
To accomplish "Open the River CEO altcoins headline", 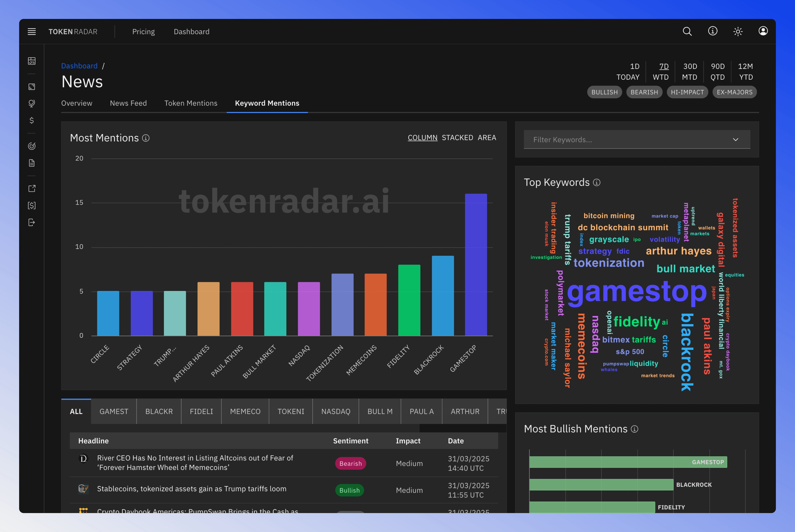I will point(195,463).
